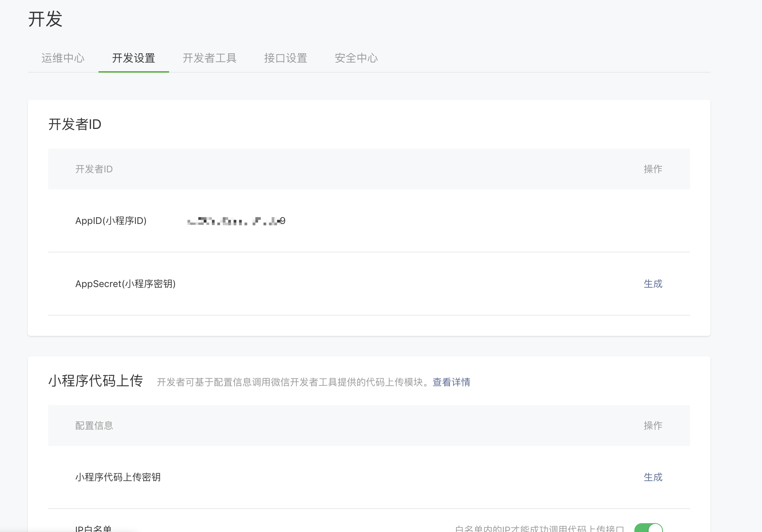This screenshot has width=762, height=532.
Task: Select the 开发设置 tab
Action: 133,58
